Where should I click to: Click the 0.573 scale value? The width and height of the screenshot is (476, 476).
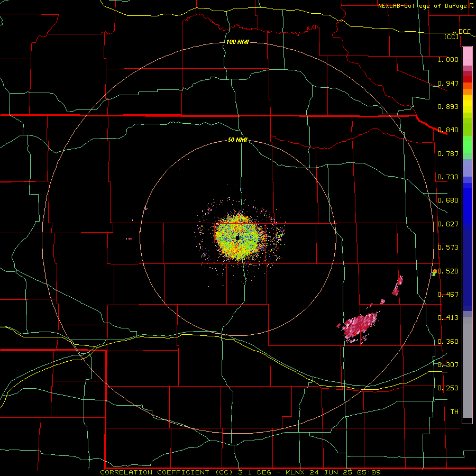(x=448, y=248)
